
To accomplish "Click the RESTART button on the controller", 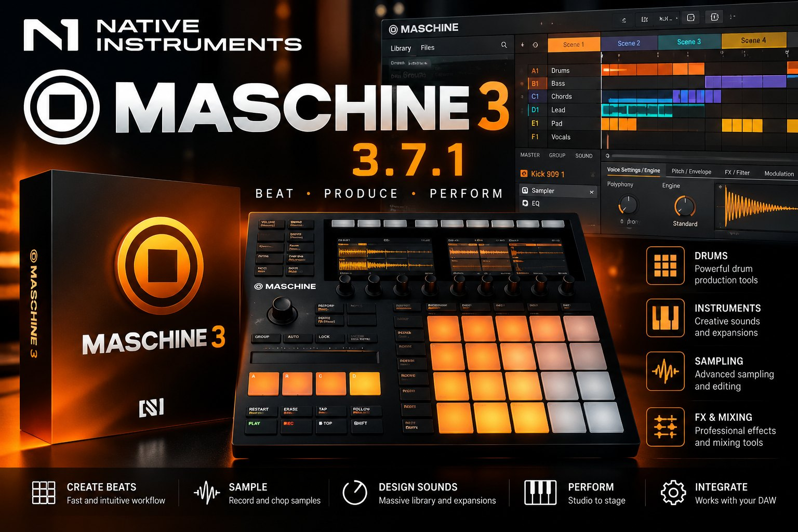I will [x=261, y=411].
